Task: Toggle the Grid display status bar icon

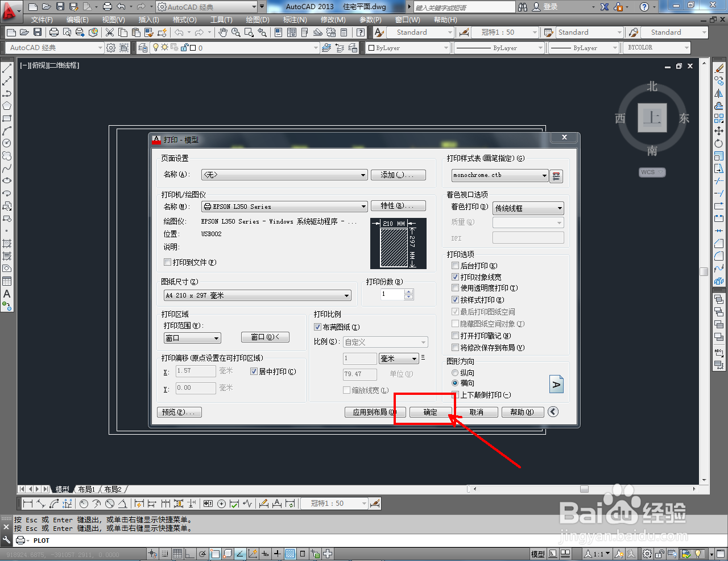Action: point(177,554)
